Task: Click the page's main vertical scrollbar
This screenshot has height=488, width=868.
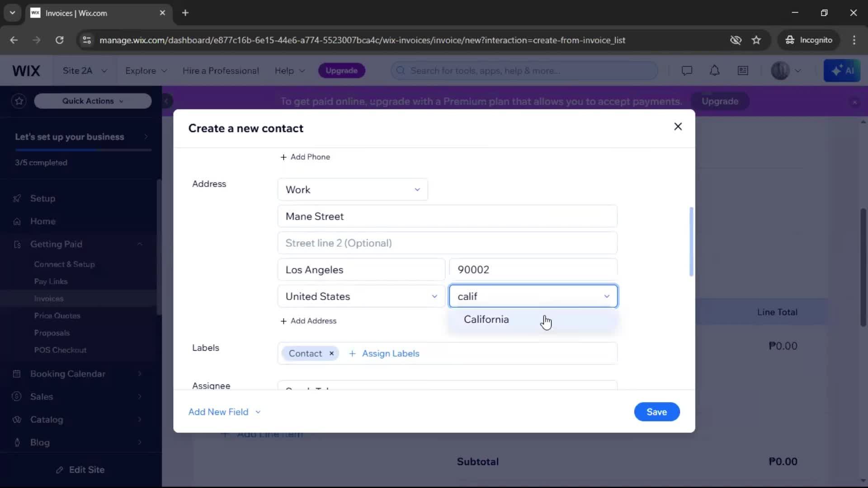Action: (x=863, y=267)
